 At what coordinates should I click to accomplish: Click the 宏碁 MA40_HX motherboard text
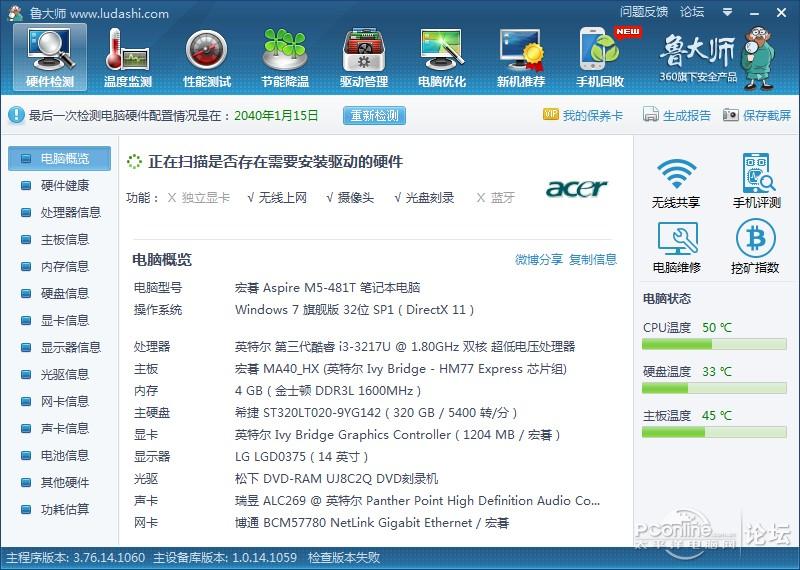(401, 369)
